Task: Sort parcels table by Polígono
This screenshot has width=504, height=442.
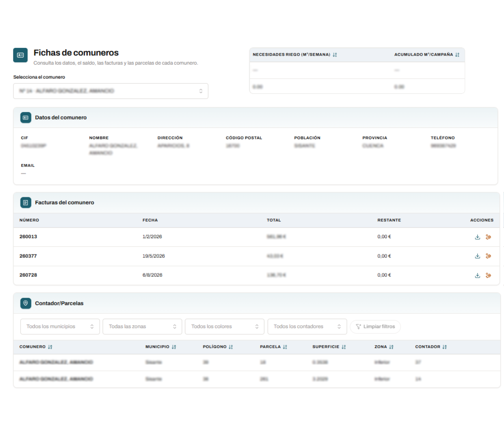Action: coord(231,347)
